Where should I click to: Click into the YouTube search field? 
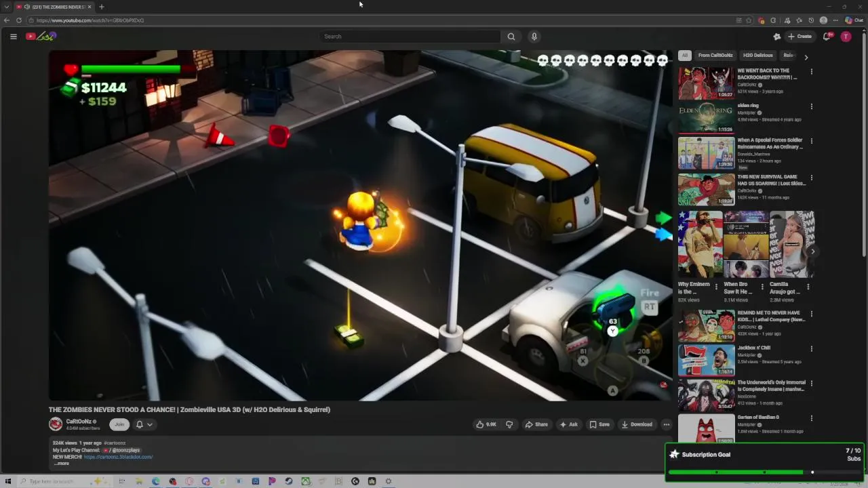coord(410,37)
